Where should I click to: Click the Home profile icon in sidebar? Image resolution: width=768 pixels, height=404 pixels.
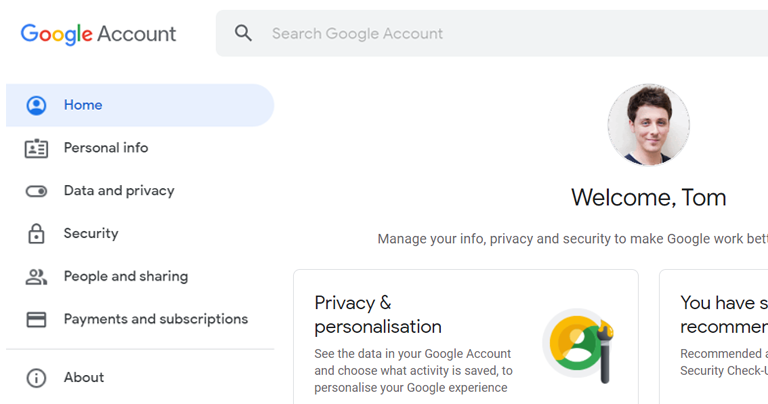(x=36, y=105)
